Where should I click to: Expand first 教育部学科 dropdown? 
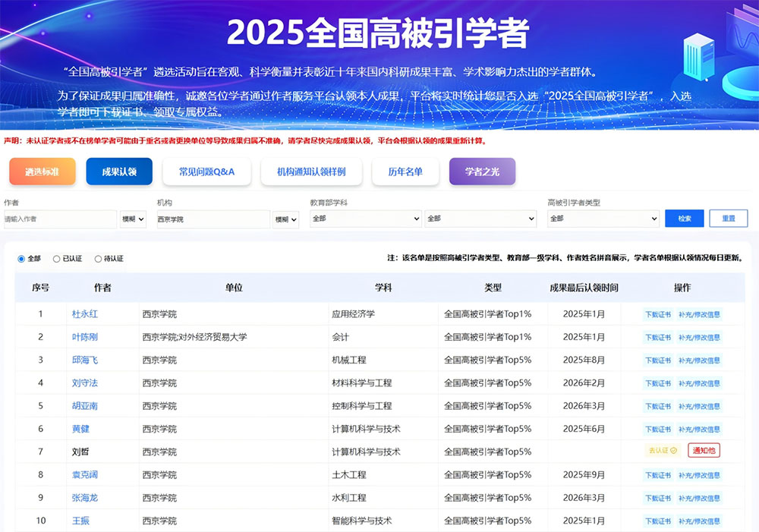pos(365,219)
